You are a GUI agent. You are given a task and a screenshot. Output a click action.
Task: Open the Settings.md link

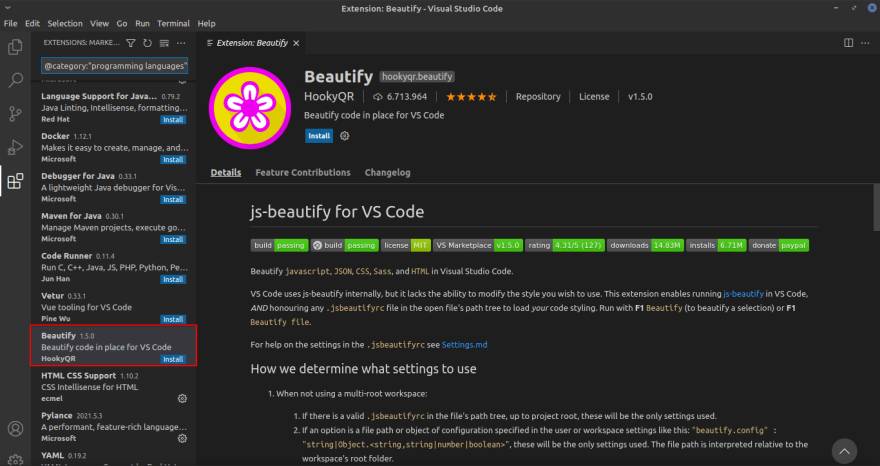pos(465,345)
